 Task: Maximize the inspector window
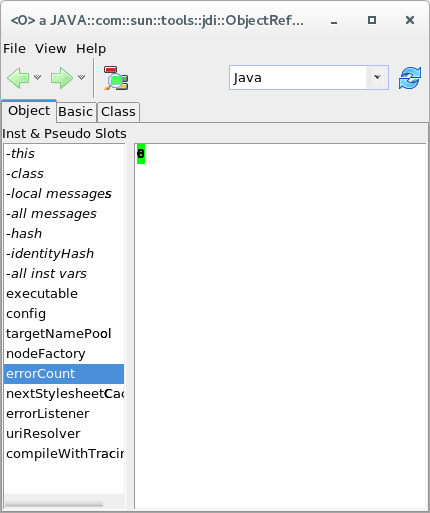point(372,20)
